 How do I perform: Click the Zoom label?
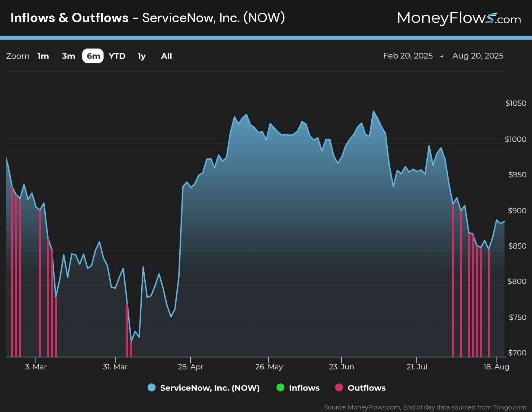[18, 56]
